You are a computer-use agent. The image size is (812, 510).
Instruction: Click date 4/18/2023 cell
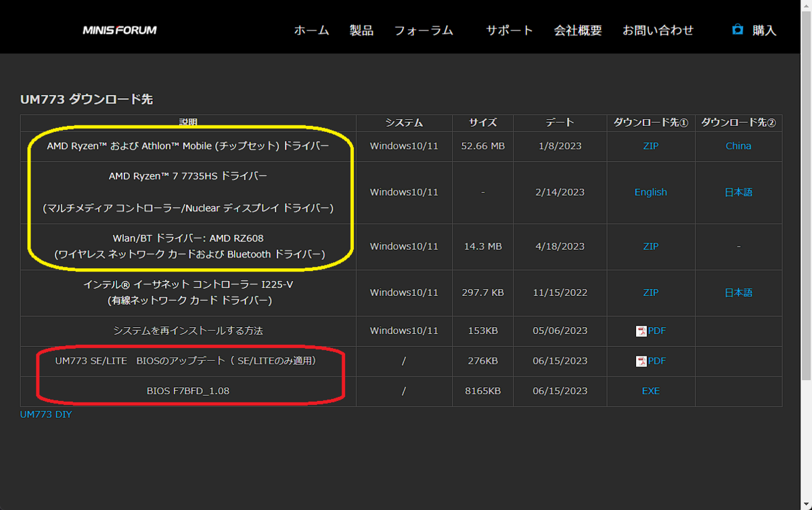tap(560, 247)
